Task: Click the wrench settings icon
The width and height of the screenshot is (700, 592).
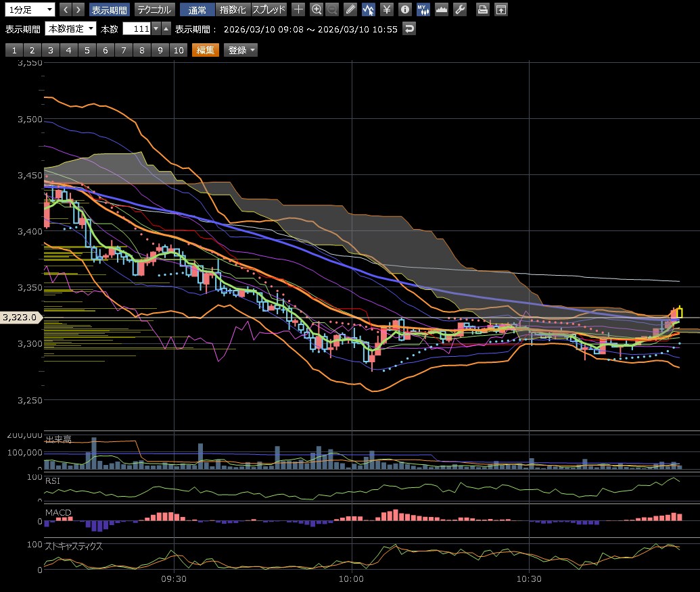Action: (459, 9)
